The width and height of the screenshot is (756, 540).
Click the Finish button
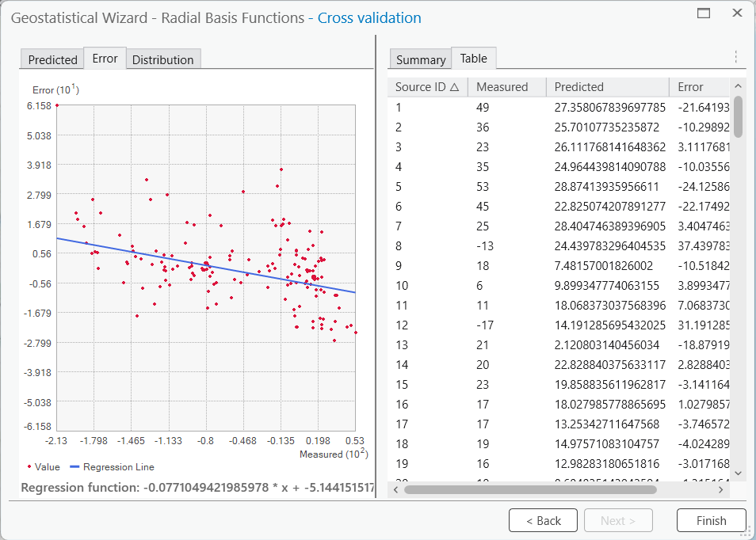(711, 521)
